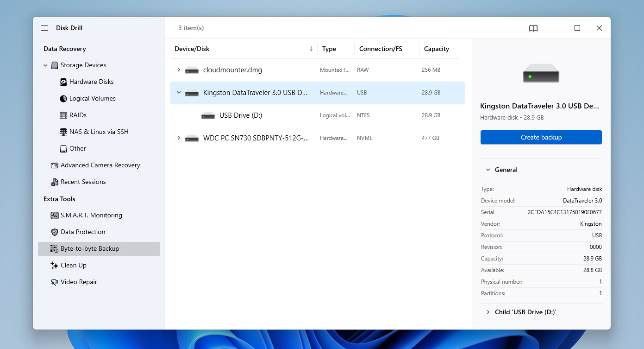Open Logical Volumes view

click(x=93, y=99)
